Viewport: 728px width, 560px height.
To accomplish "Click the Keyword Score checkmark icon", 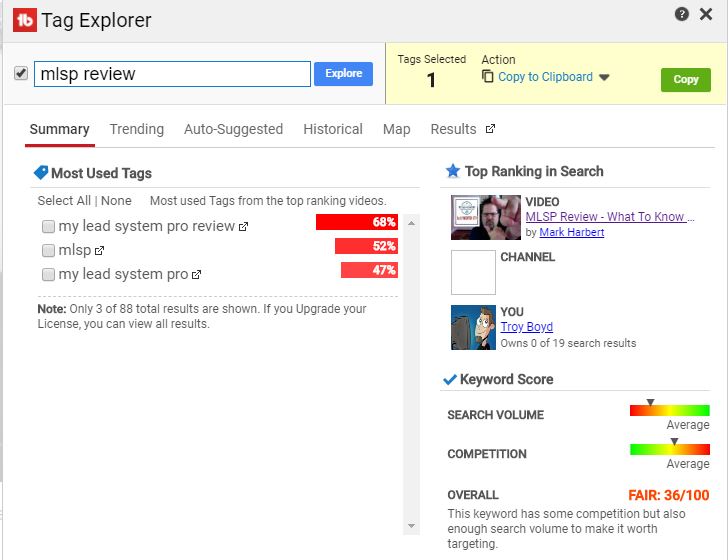I will (x=450, y=380).
